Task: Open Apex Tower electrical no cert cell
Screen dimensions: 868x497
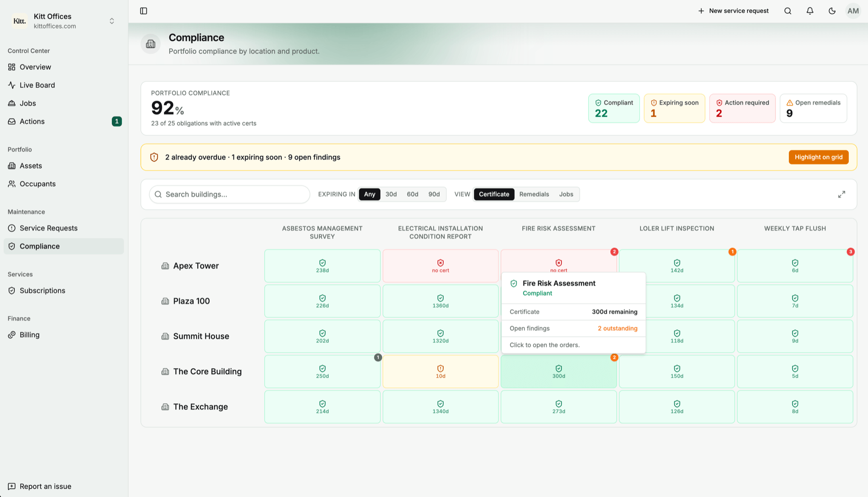Action: (x=440, y=266)
